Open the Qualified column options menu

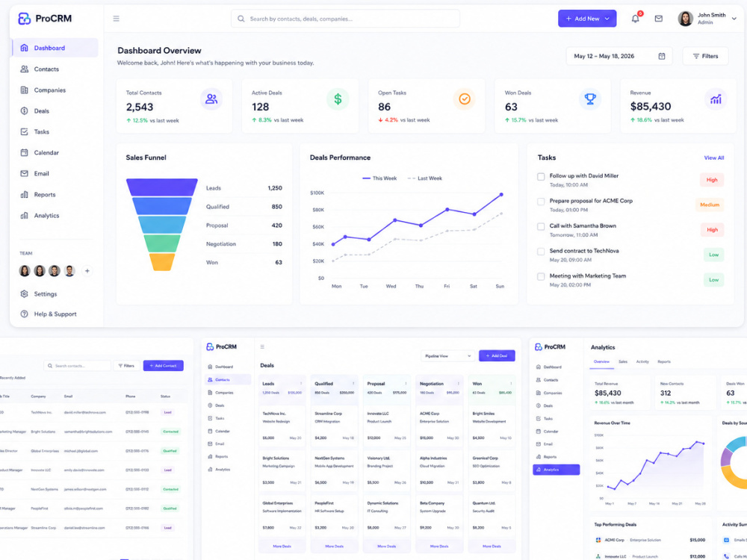pyautogui.click(x=353, y=383)
